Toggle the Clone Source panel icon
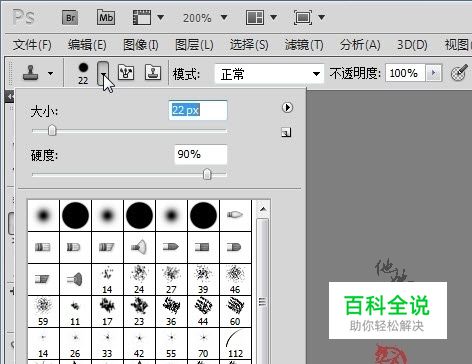 [x=153, y=72]
